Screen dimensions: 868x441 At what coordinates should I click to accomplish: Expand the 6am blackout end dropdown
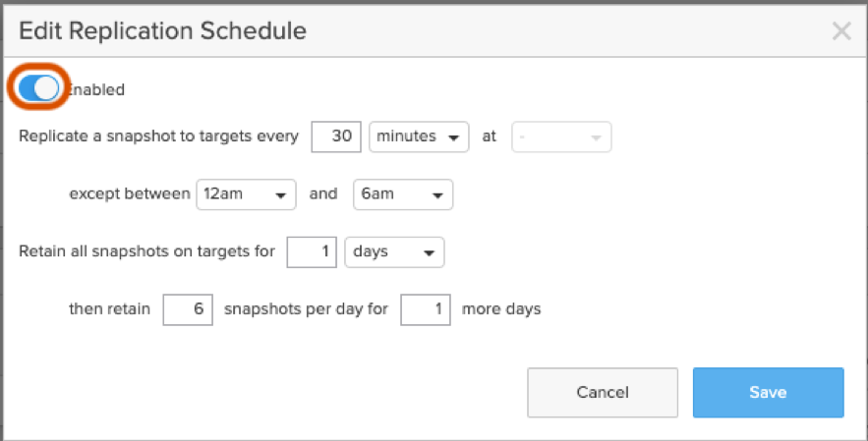coord(402,194)
